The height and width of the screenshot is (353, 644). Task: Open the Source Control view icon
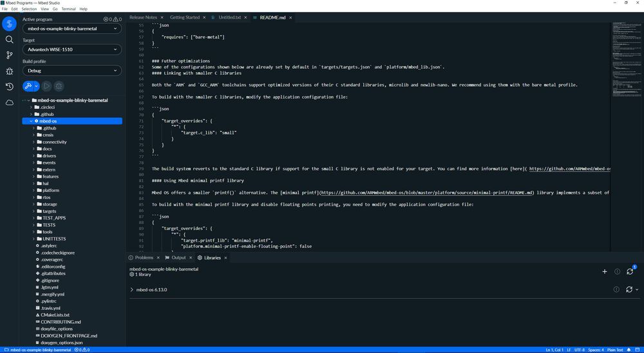tap(9, 55)
